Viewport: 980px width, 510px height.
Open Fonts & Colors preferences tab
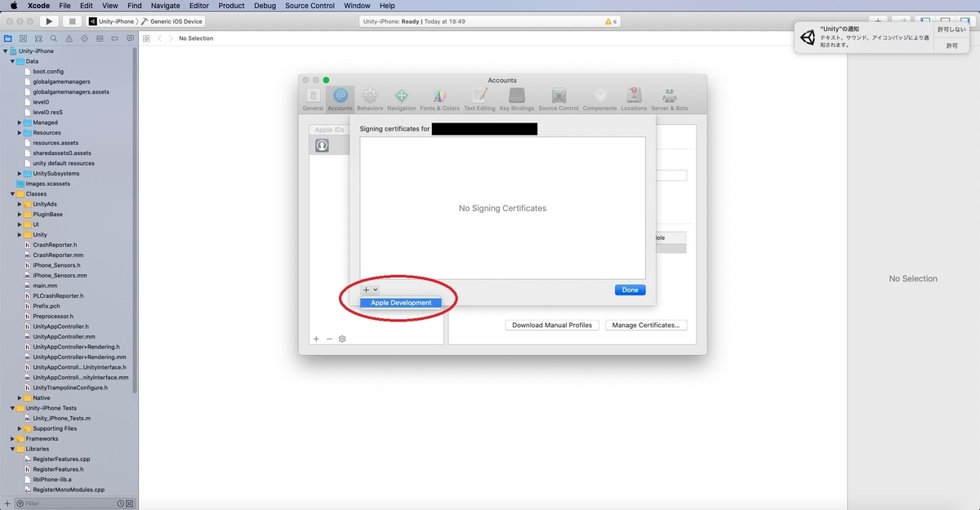439,99
